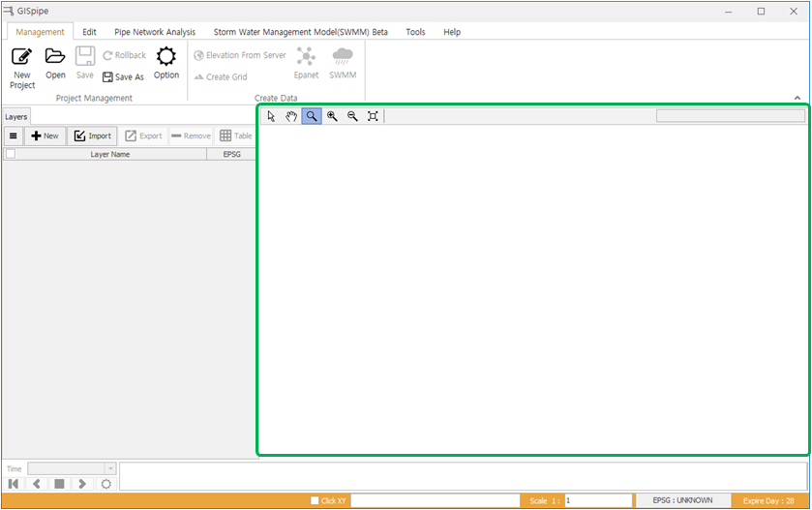Click the stop playback button

pos(60,484)
